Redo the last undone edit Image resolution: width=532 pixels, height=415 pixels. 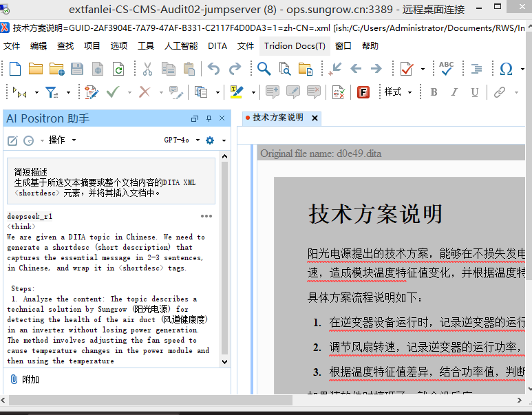click(235, 69)
